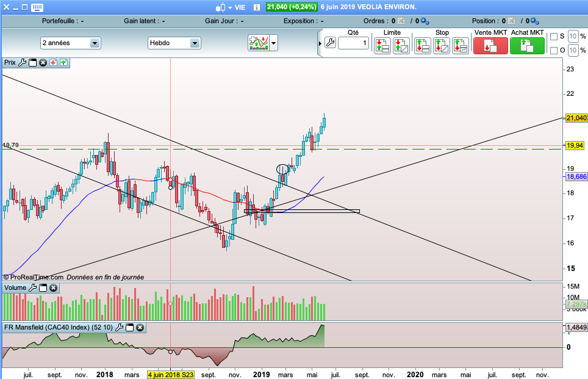Viewport: 588px width, 379px height.
Task: Click the Gain latent label
Action: pos(142,21)
